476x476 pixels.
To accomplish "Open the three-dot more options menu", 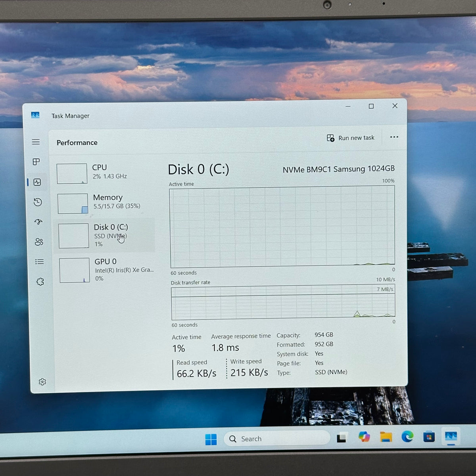I will pos(394,137).
